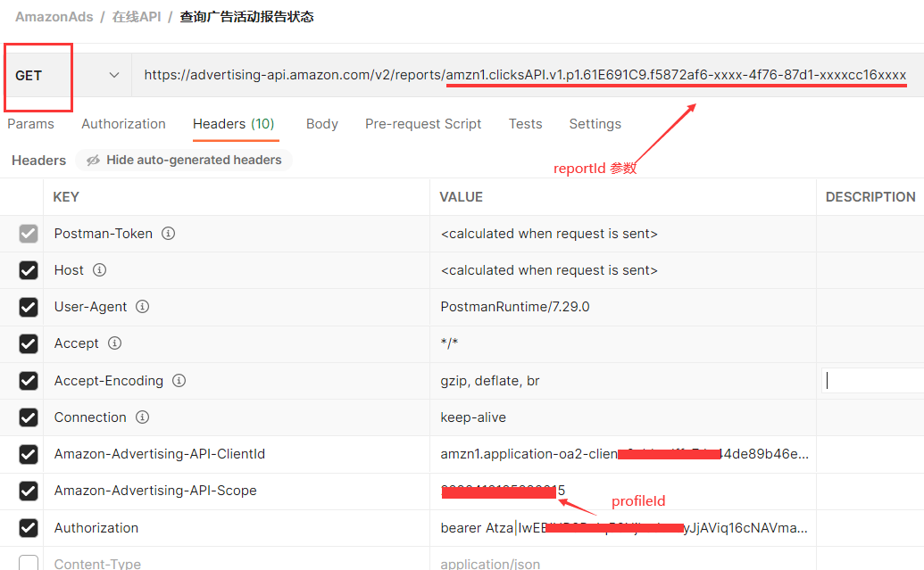Click the PostmanRuntime/7.29.0 value cell
The width and height of the screenshot is (924, 570).
click(623, 307)
